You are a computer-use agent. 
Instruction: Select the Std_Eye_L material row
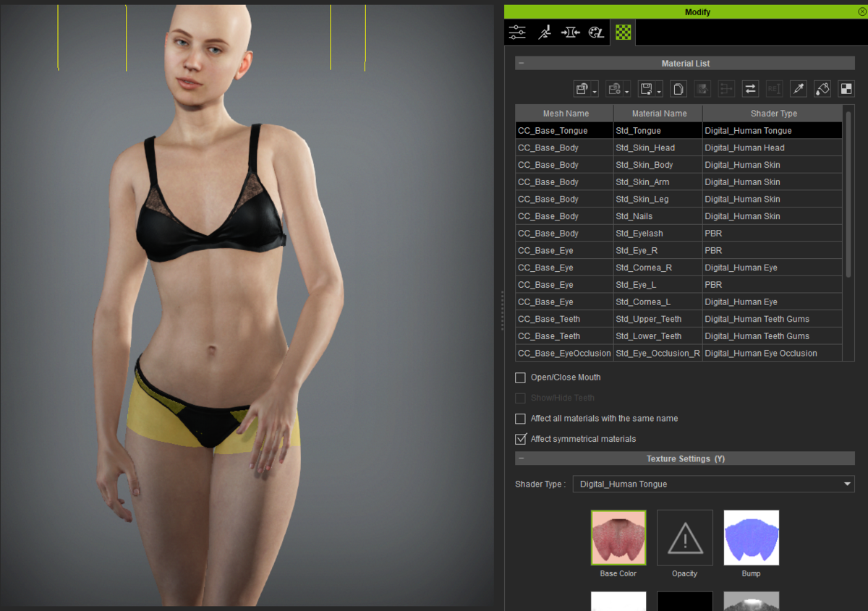678,285
